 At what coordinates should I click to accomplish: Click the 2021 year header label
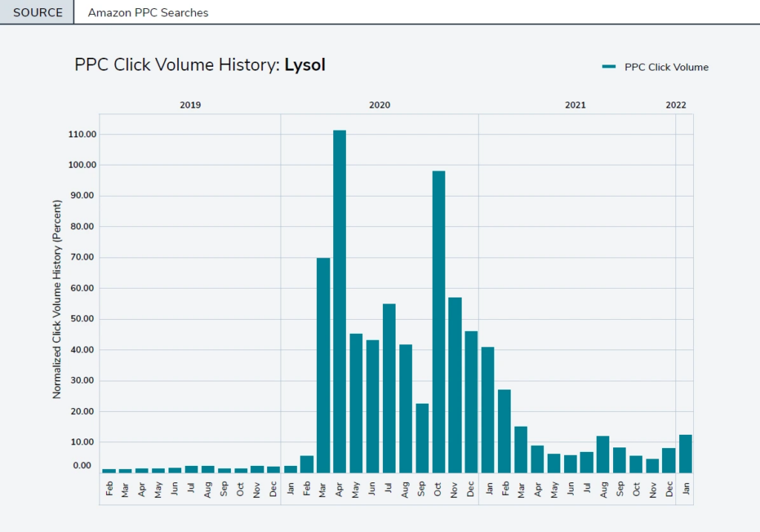coord(575,105)
